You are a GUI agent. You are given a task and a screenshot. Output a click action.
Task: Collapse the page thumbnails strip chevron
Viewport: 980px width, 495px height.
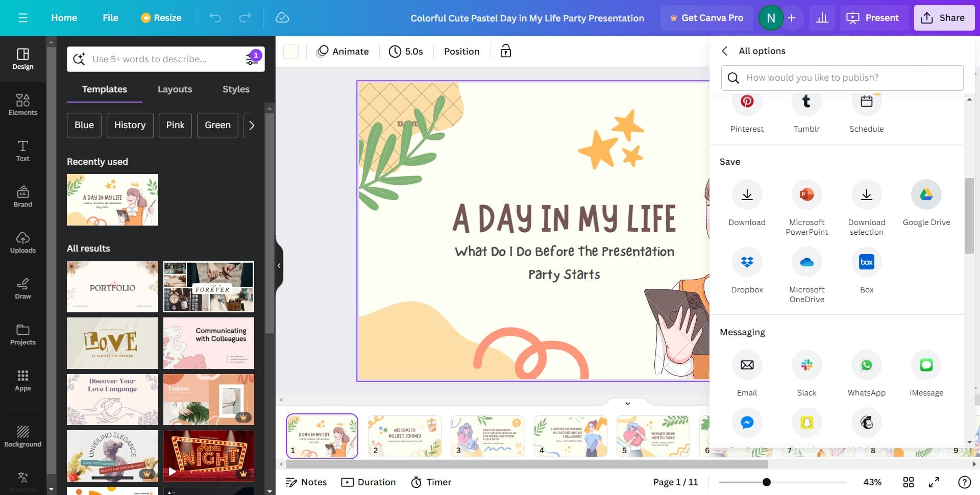627,403
